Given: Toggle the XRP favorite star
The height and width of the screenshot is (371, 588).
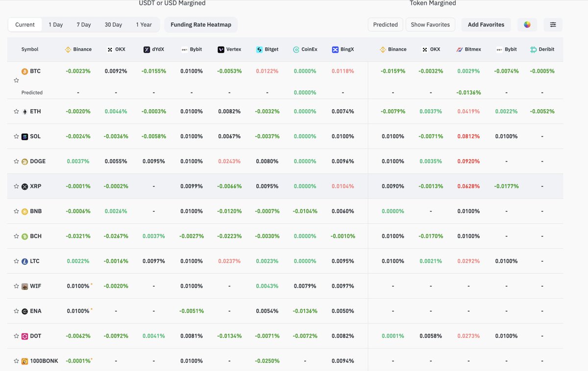Looking at the screenshot, I should (x=16, y=186).
